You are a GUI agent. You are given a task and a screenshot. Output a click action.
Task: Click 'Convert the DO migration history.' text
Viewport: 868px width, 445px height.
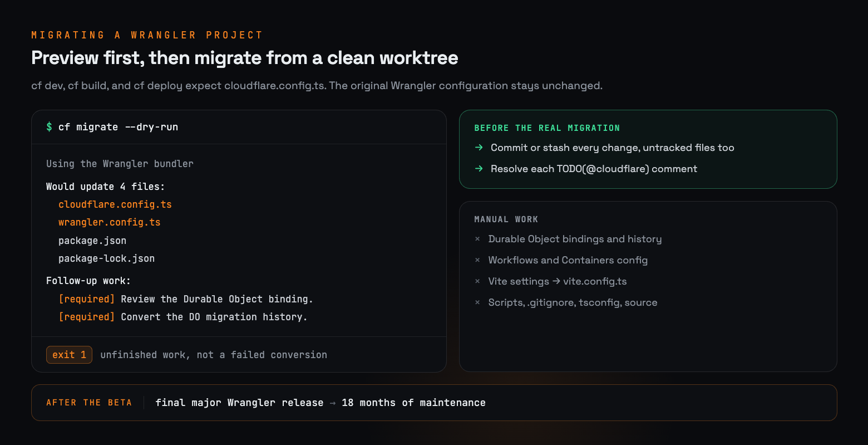214,317
